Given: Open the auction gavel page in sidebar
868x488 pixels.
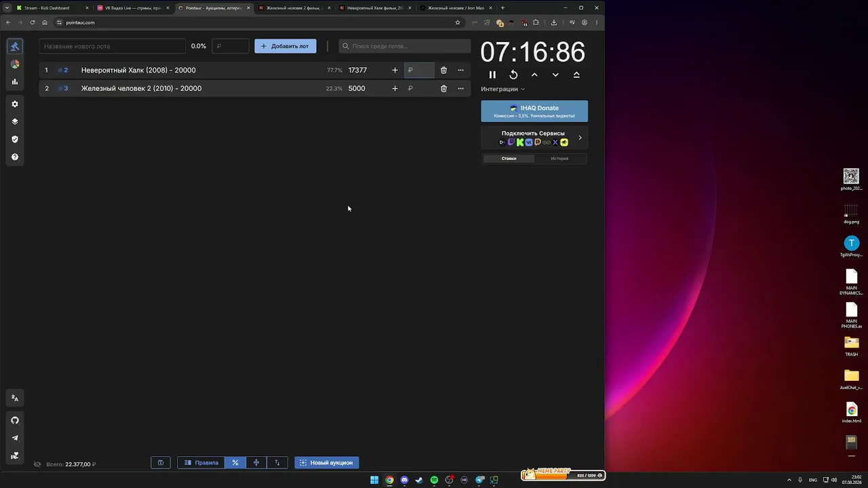Looking at the screenshot, I should [15, 46].
